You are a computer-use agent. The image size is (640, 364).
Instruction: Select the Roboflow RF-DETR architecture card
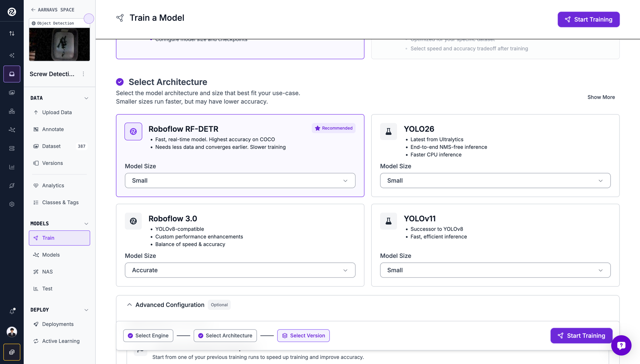coord(240,155)
